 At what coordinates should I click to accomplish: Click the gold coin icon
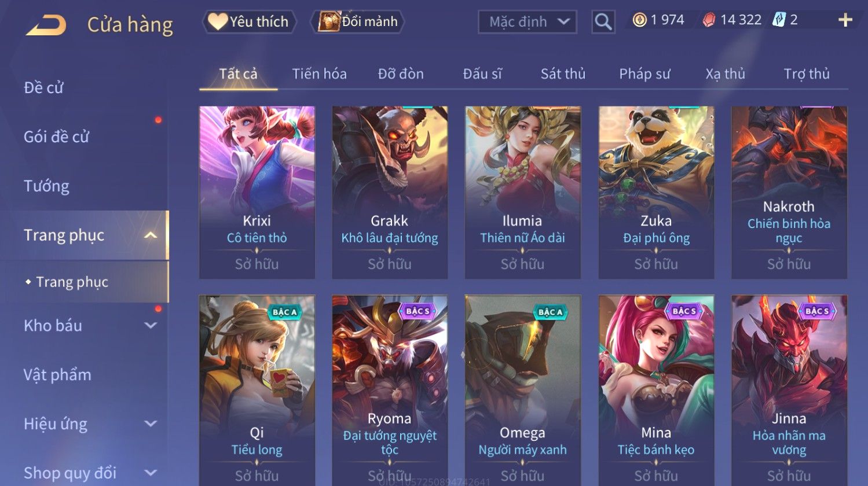(639, 20)
